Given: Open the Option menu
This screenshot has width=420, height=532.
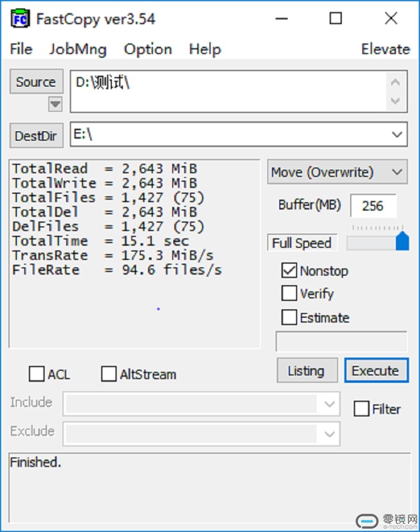Looking at the screenshot, I should click(x=148, y=49).
